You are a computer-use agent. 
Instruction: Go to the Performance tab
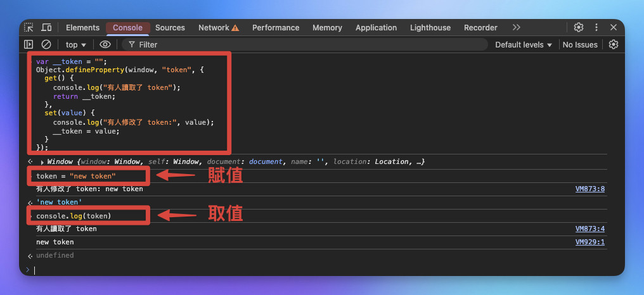276,27
